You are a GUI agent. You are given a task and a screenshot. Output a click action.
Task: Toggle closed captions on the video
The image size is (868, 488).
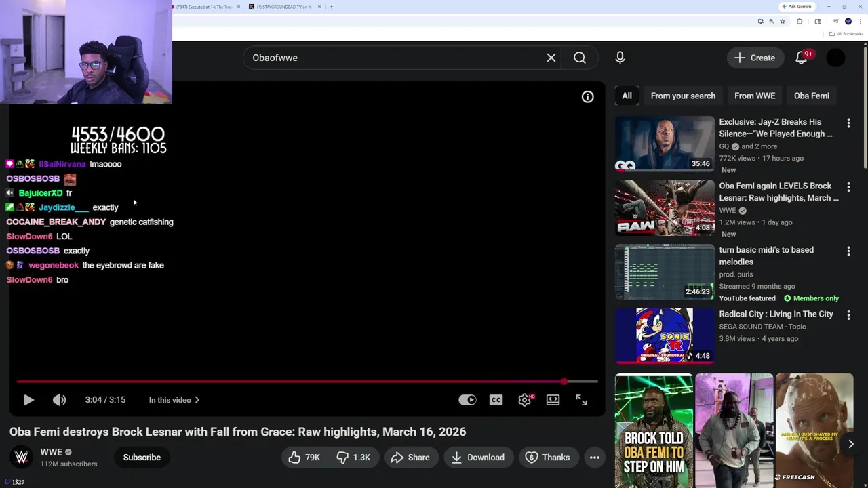click(496, 400)
